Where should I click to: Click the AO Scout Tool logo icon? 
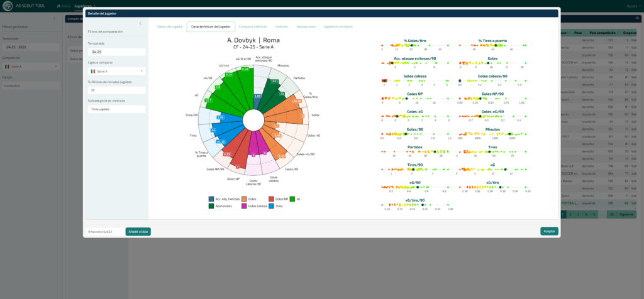pyautogui.click(x=8, y=6)
